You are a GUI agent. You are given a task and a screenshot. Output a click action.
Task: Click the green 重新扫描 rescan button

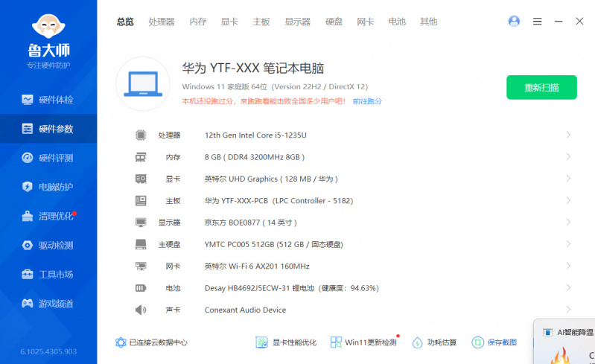[x=541, y=87]
